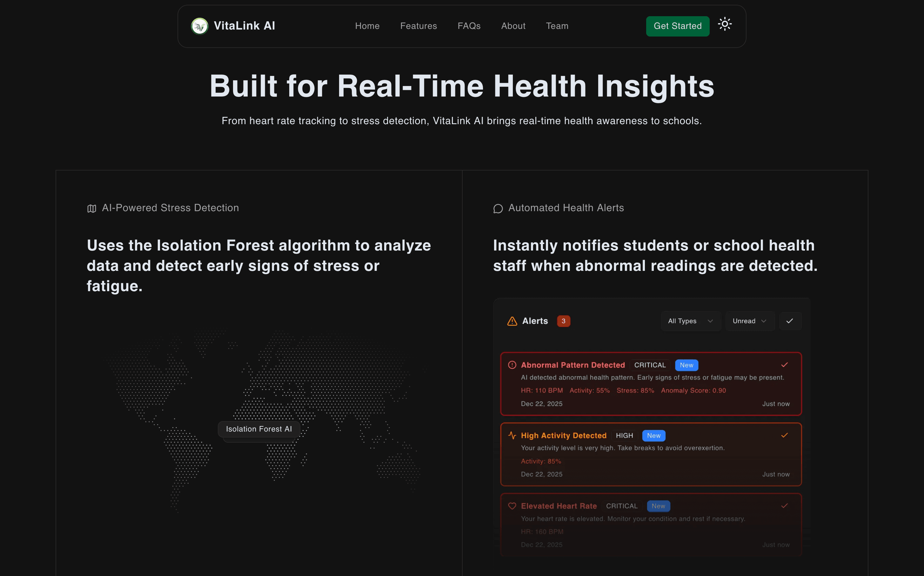Click the Activity: 55% reading
The height and width of the screenshot is (576, 924).
point(589,391)
